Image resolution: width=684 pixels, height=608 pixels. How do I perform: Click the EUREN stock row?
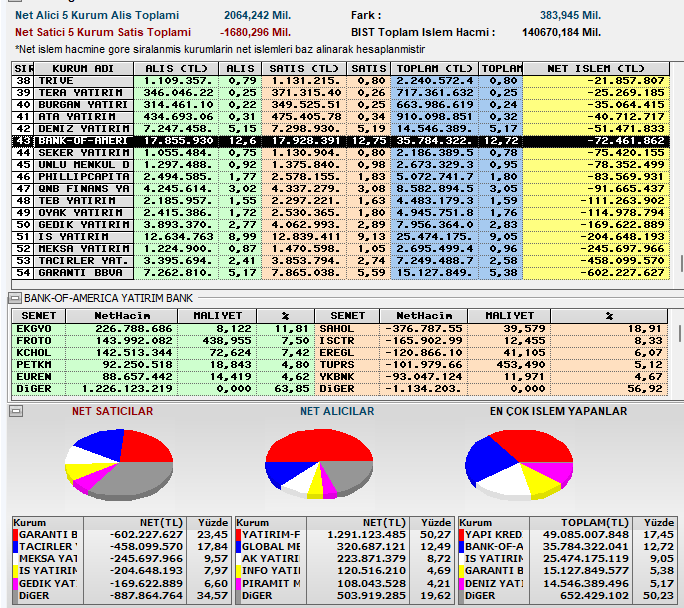click(x=163, y=377)
